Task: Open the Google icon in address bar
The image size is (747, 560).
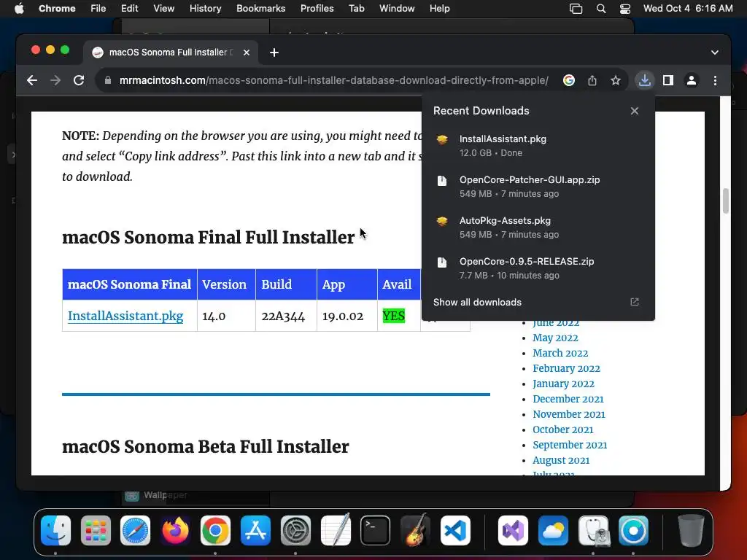Action: pyautogui.click(x=569, y=80)
